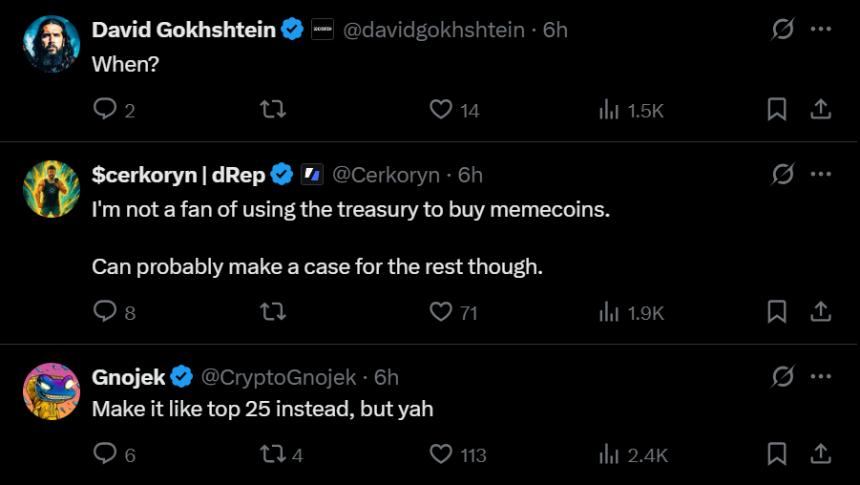The image size is (860, 485).
Task: Bookmark David Gokhshtein's tweet
Action: tap(776, 110)
